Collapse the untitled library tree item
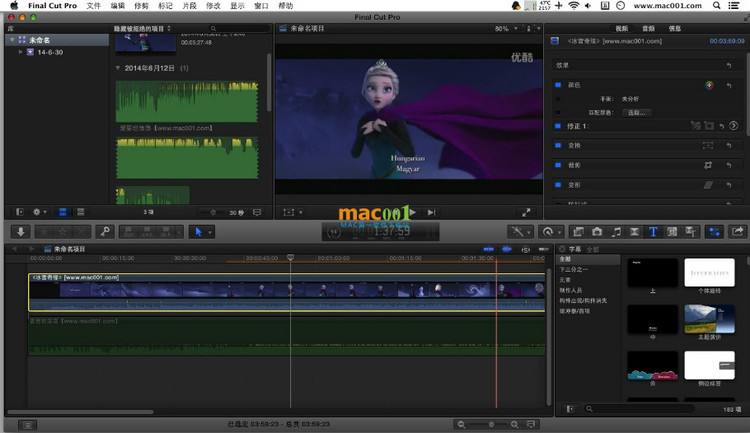This screenshot has width=750, height=433. [x=12, y=40]
